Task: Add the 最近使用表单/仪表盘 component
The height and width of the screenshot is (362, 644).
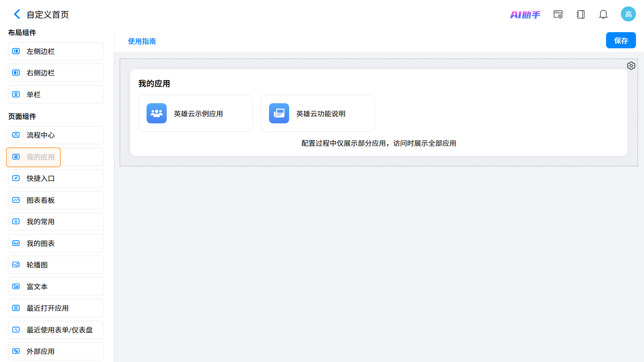Action: (56, 330)
